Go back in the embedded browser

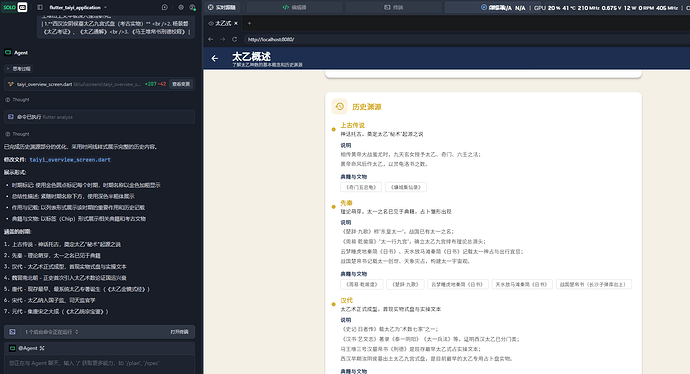[211, 39]
